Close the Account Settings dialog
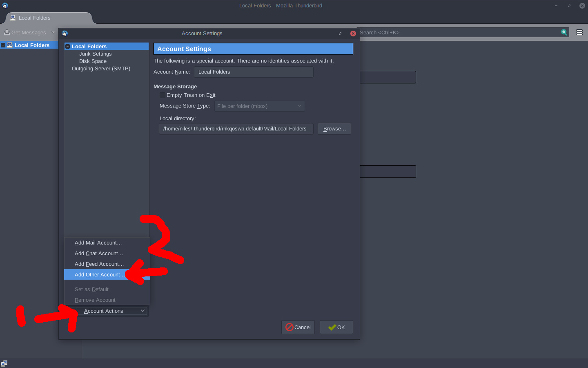Viewport: 588px width, 368px height. coord(353,34)
